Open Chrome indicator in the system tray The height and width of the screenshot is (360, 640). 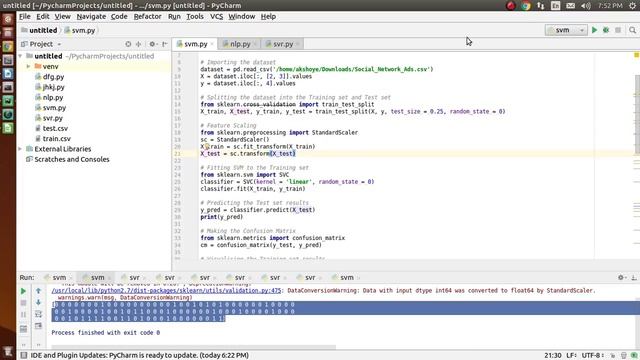[x=526, y=6]
